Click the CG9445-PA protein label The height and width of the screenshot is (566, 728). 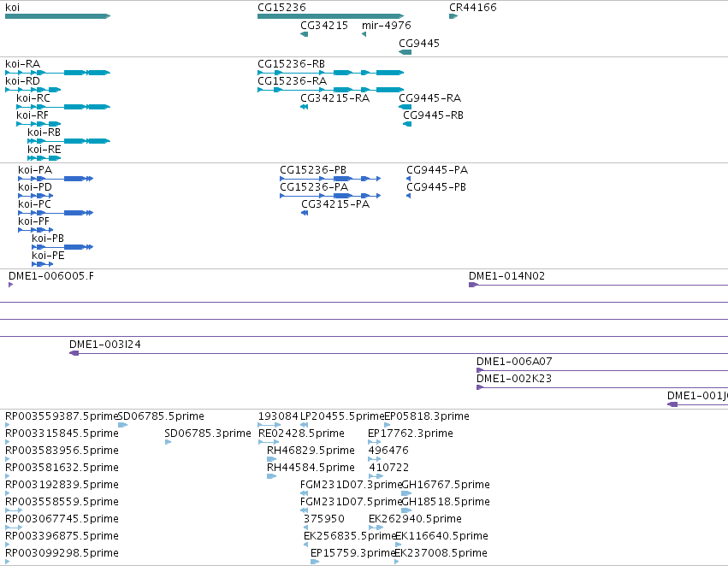pos(437,170)
